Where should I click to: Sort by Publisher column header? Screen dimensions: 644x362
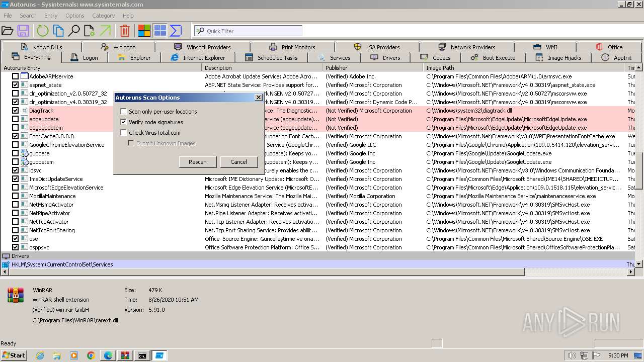tap(373, 68)
